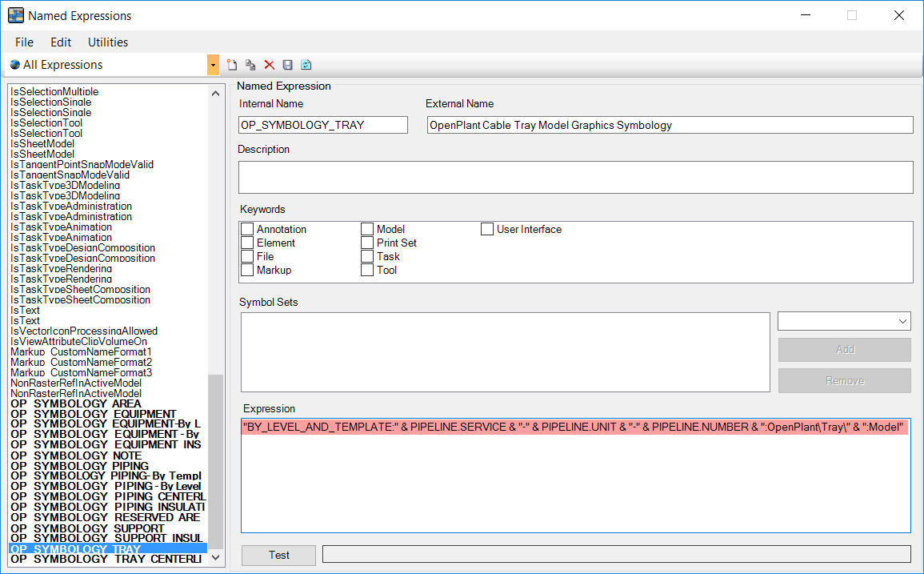Click the Test result output field

click(616, 554)
